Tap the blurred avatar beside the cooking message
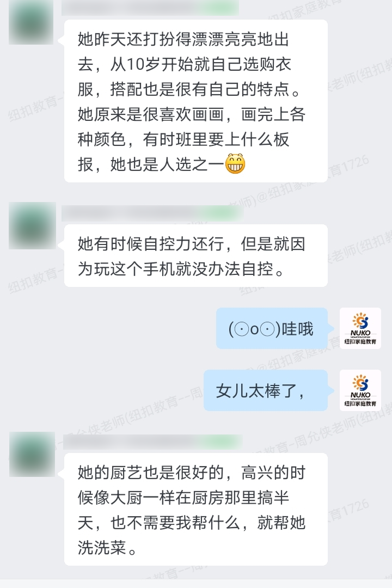 coord(32,454)
